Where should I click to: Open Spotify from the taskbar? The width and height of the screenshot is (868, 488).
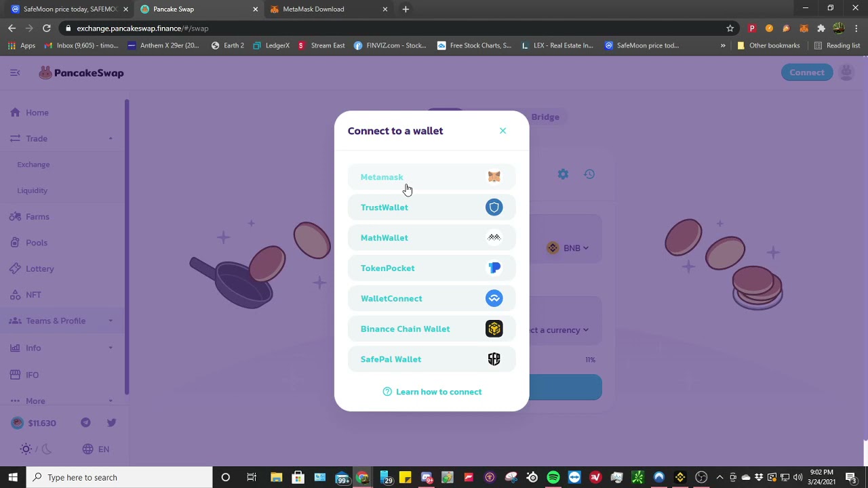[x=553, y=477]
